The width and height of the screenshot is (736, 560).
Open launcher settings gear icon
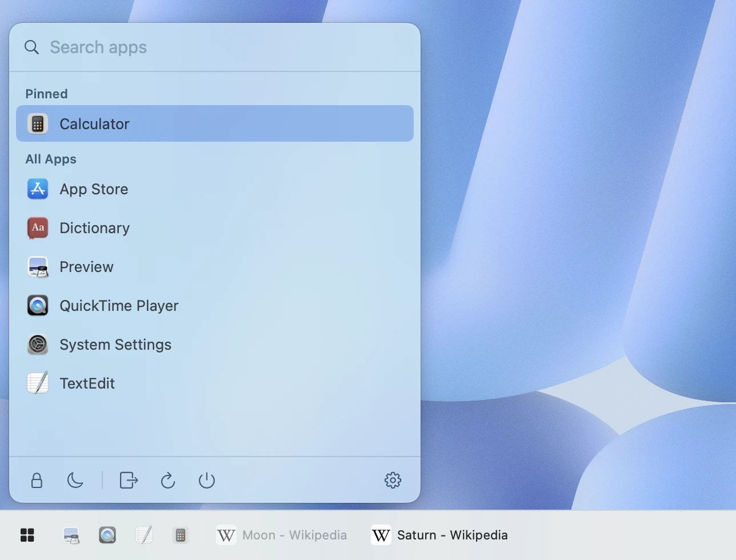click(393, 481)
